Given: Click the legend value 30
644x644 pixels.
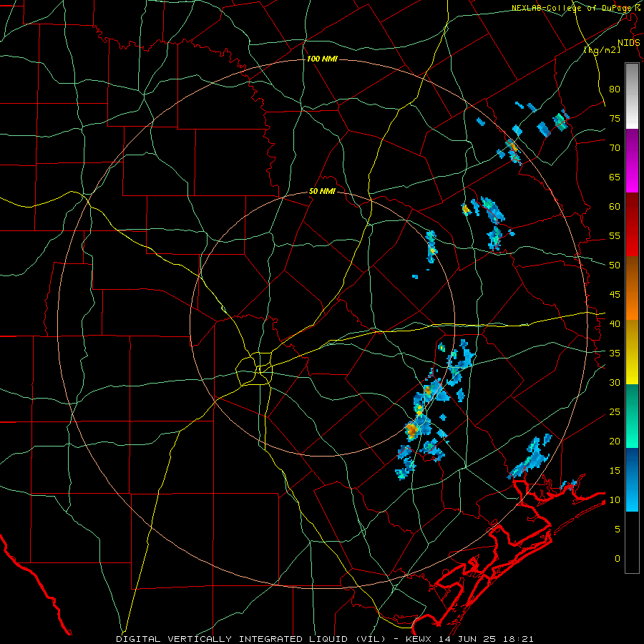Looking at the screenshot, I should click(615, 383).
